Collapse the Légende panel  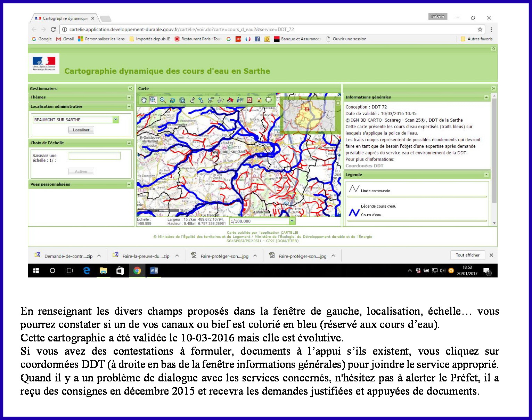pyautogui.click(x=486, y=175)
